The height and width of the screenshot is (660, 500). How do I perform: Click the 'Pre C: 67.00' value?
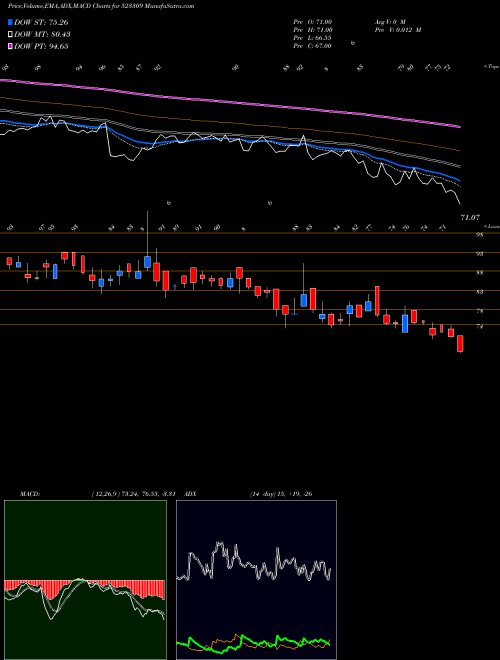(x=312, y=46)
